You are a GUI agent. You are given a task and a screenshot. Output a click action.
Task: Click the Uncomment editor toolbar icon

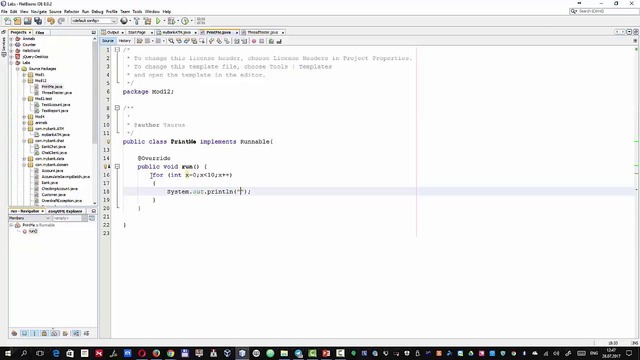pyautogui.click(x=279, y=41)
